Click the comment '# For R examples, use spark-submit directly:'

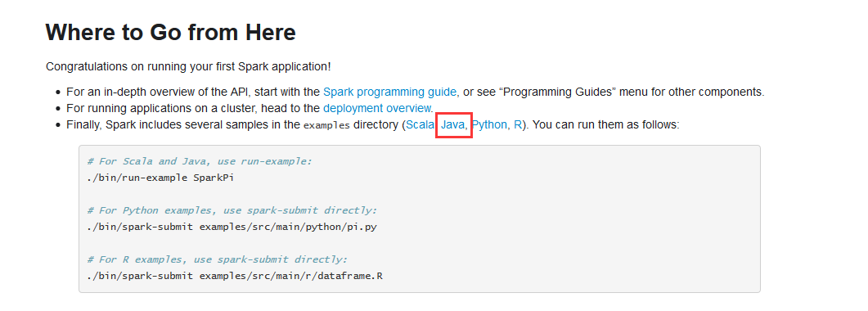click(x=218, y=259)
